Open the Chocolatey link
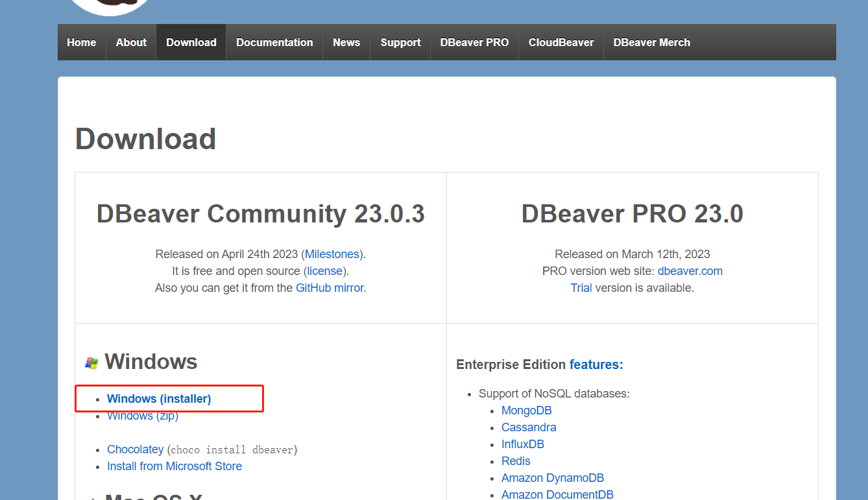The height and width of the screenshot is (500, 868). [x=136, y=449]
